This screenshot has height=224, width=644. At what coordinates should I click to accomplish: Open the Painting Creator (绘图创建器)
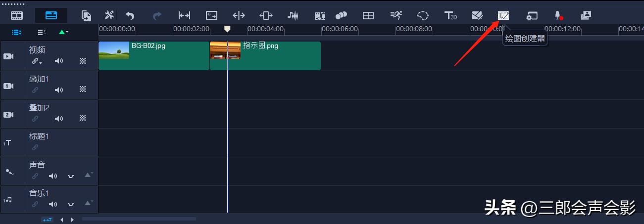(x=503, y=16)
